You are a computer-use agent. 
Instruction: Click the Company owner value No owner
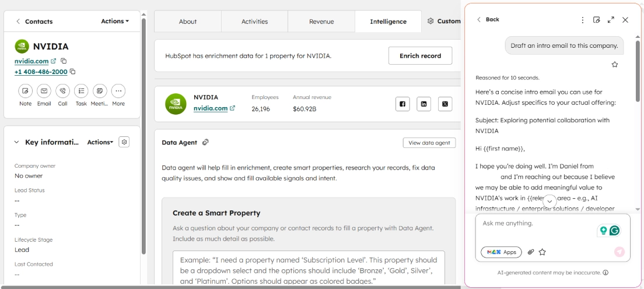click(x=29, y=176)
